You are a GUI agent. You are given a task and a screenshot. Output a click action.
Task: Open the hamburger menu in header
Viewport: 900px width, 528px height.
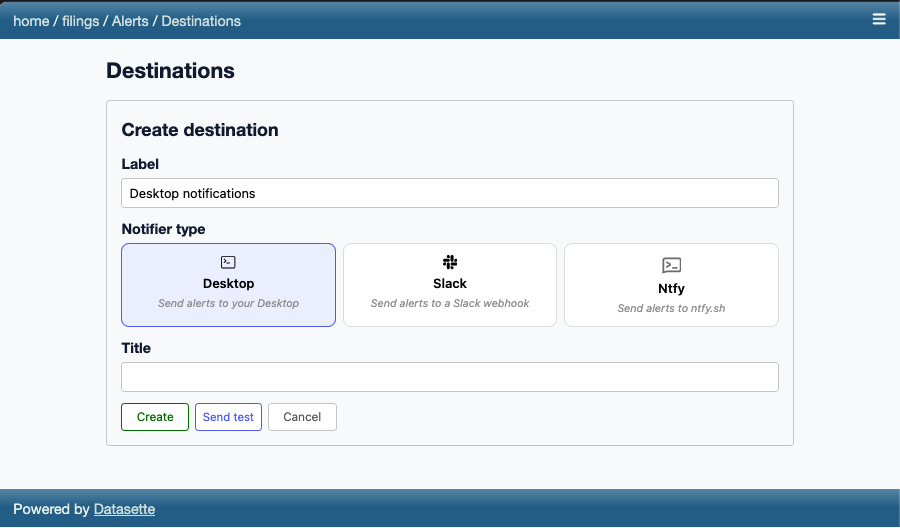(879, 19)
